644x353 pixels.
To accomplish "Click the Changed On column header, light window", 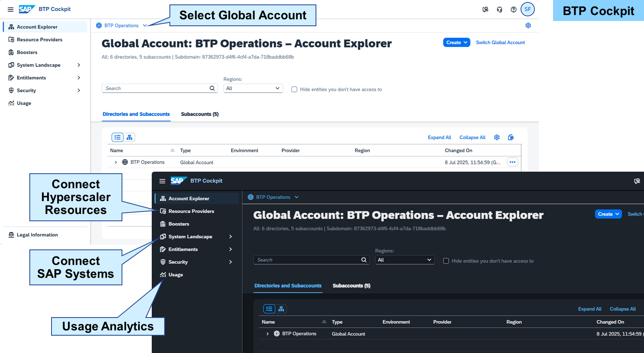I will coord(458,150).
